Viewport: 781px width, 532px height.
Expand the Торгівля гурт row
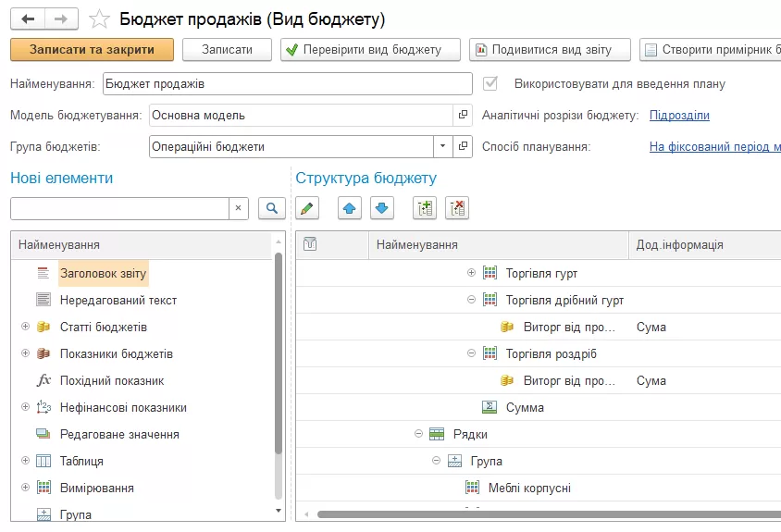point(471,272)
